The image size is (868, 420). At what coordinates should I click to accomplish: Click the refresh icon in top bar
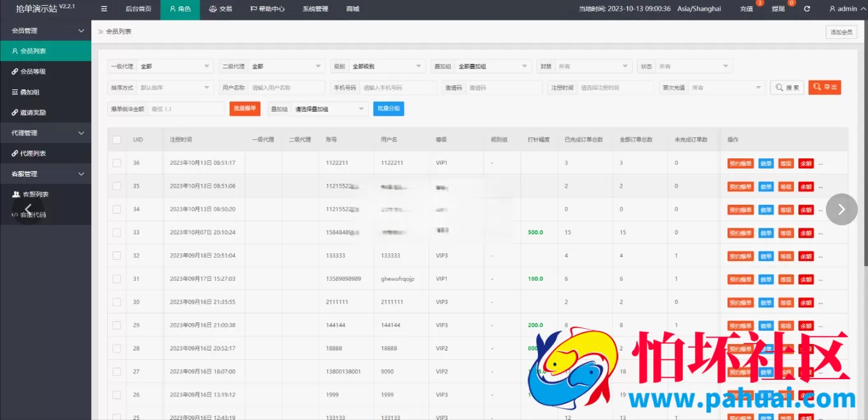tap(807, 9)
